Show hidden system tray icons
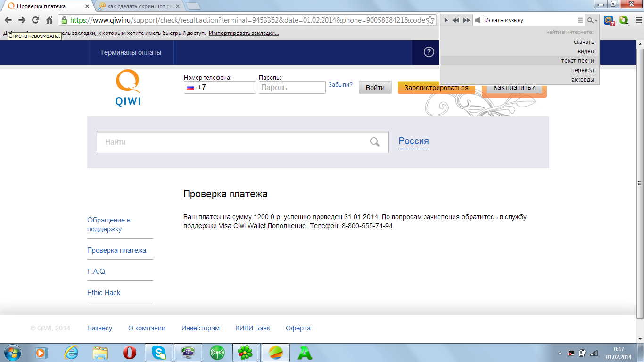The image size is (644, 362). (560, 353)
